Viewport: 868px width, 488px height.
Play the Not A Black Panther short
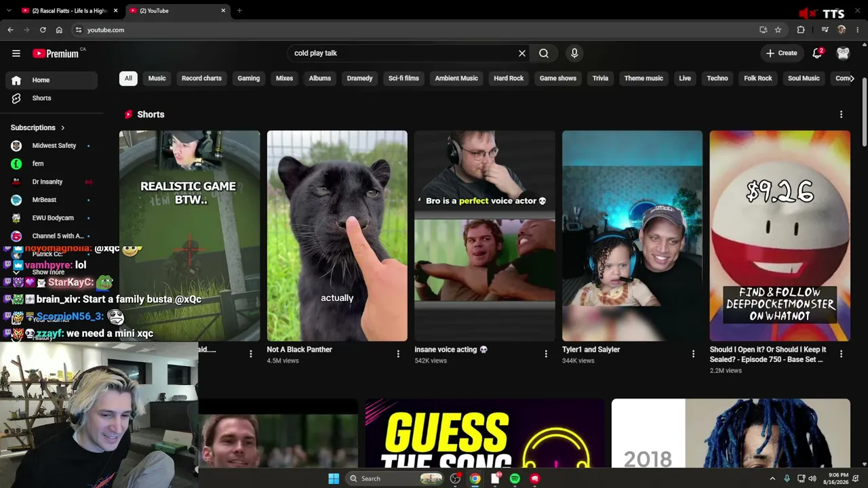337,236
